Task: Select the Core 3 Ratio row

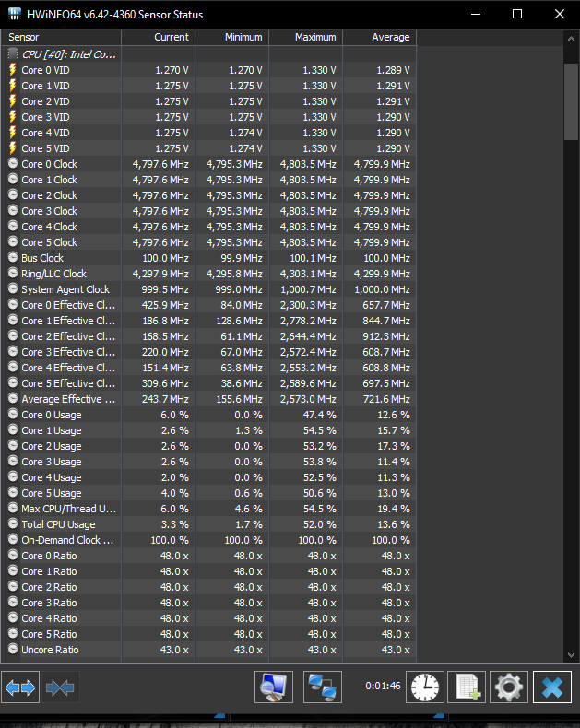Action: click(x=208, y=603)
